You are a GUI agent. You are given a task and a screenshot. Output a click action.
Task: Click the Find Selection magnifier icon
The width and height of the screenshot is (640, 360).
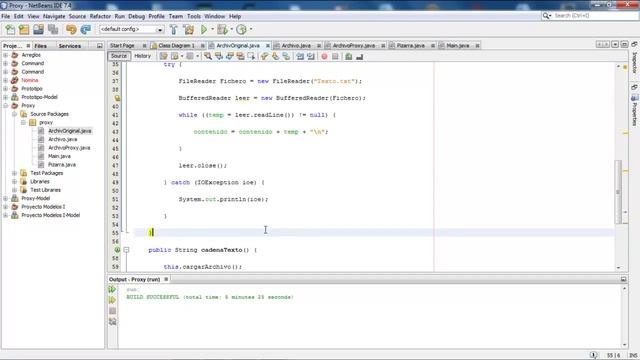click(x=208, y=56)
